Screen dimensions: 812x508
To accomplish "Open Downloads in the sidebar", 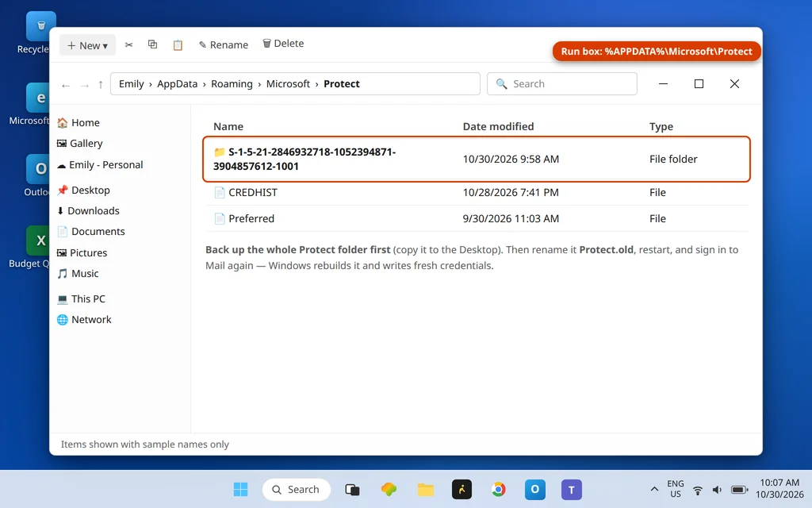I will coord(88,211).
